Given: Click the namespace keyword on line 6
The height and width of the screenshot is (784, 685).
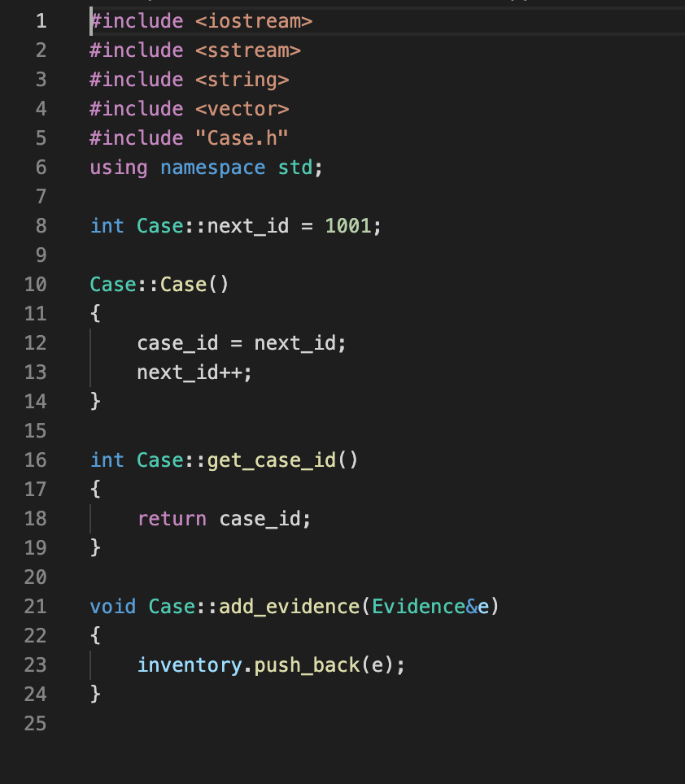Looking at the screenshot, I should pos(213,168).
